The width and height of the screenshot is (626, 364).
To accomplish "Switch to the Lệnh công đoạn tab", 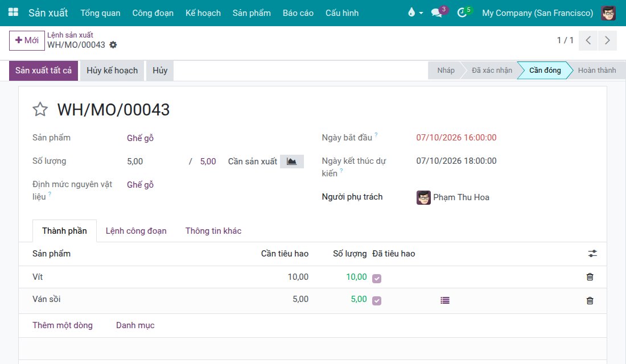I will coord(136,231).
